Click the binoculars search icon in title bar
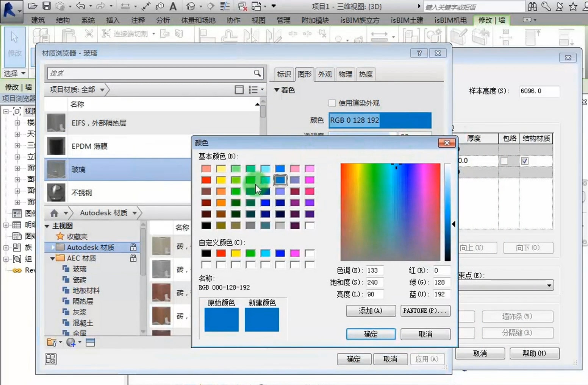Image resolution: width=588 pixels, height=385 pixels. [x=532, y=6]
